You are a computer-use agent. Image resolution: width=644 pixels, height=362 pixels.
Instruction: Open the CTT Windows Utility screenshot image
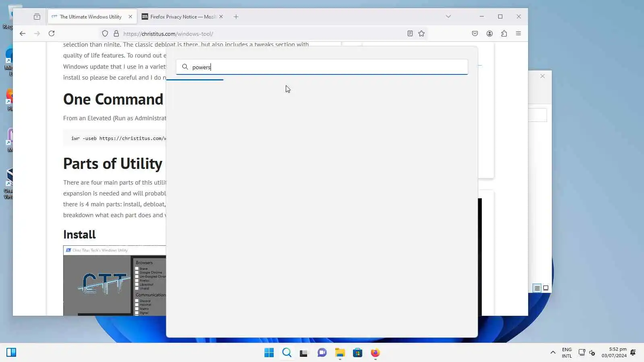115,280
